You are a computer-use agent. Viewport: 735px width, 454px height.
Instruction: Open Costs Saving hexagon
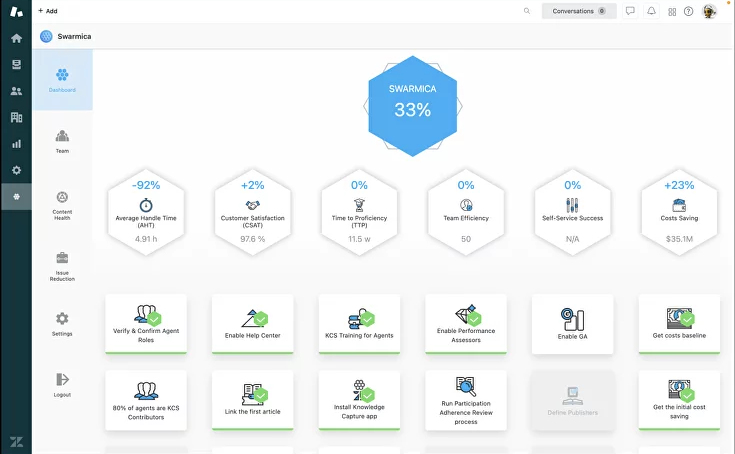[679, 212]
